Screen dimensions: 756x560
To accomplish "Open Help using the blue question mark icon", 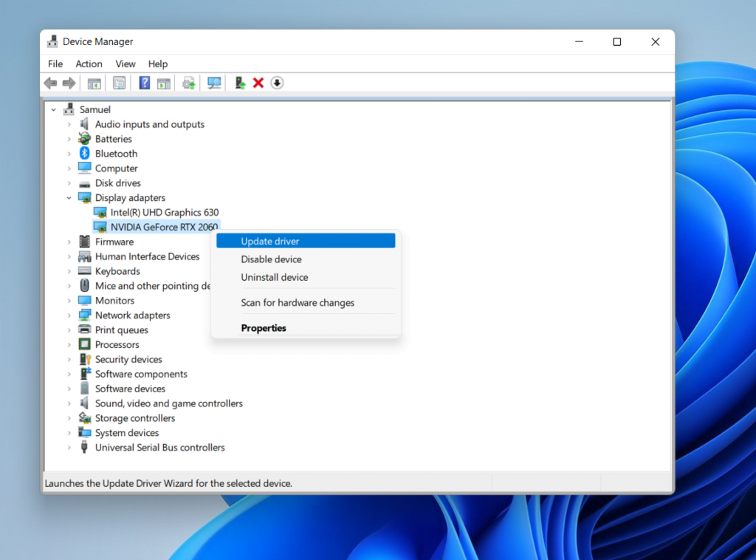I will point(144,82).
